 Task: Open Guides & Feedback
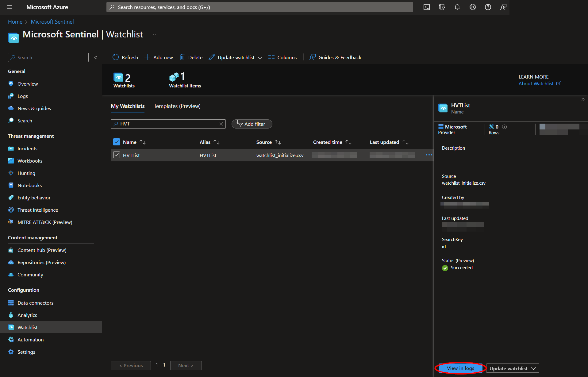(335, 57)
